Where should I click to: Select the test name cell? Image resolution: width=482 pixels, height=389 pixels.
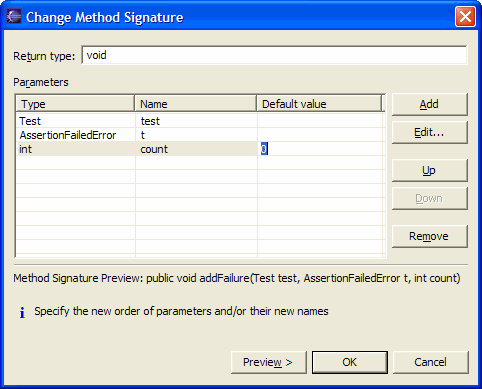[196, 121]
